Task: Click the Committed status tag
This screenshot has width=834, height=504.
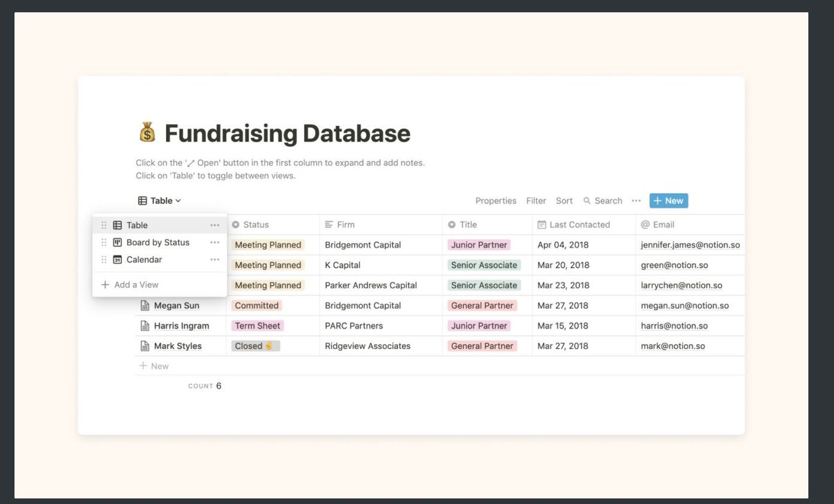Action: [x=256, y=305]
